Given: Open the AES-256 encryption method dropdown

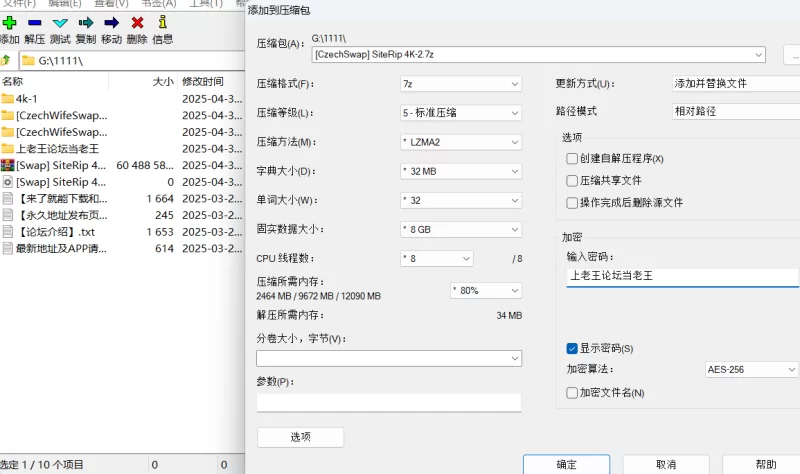Looking at the screenshot, I should point(752,369).
